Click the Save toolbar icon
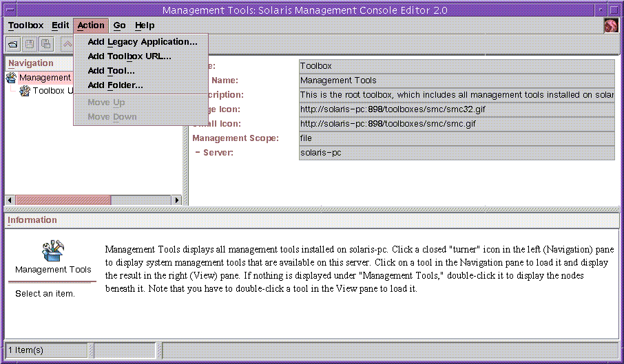Viewport: 624px width, 364px height. point(30,44)
